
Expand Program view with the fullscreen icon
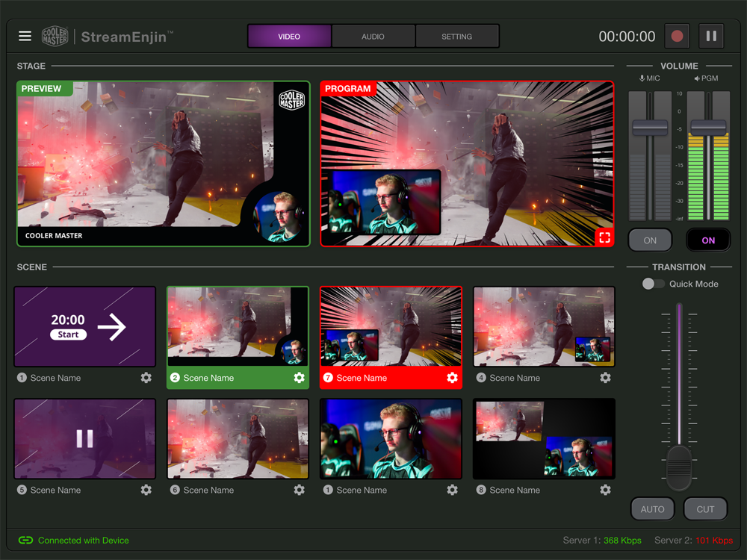pyautogui.click(x=604, y=237)
